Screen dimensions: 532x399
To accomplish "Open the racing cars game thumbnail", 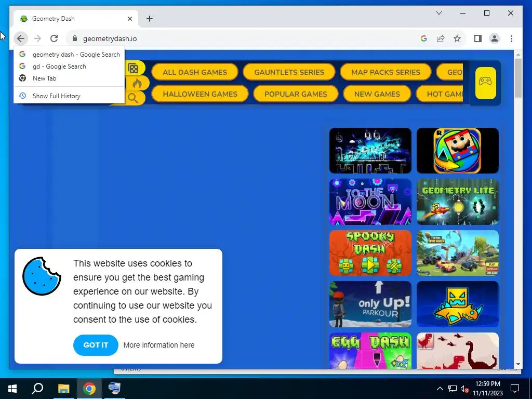I will (457, 253).
